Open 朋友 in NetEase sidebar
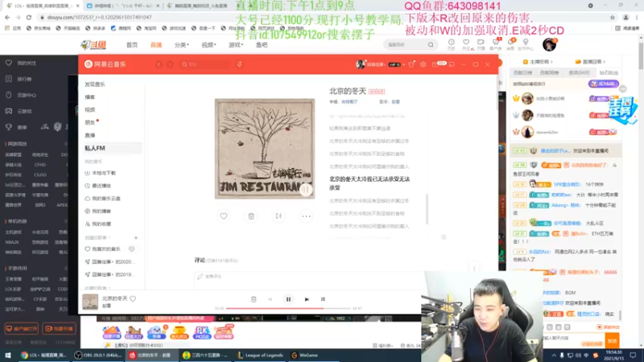 tap(90, 122)
